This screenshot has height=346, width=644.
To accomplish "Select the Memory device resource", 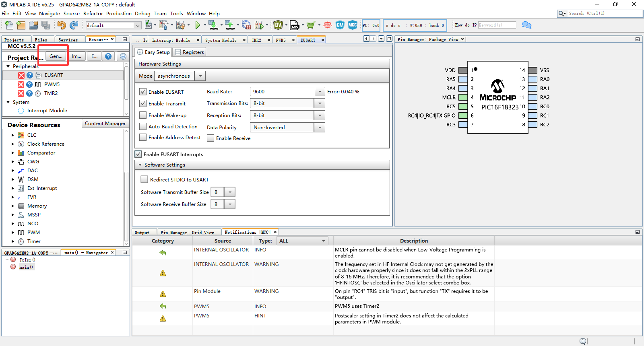I will pos(37,206).
